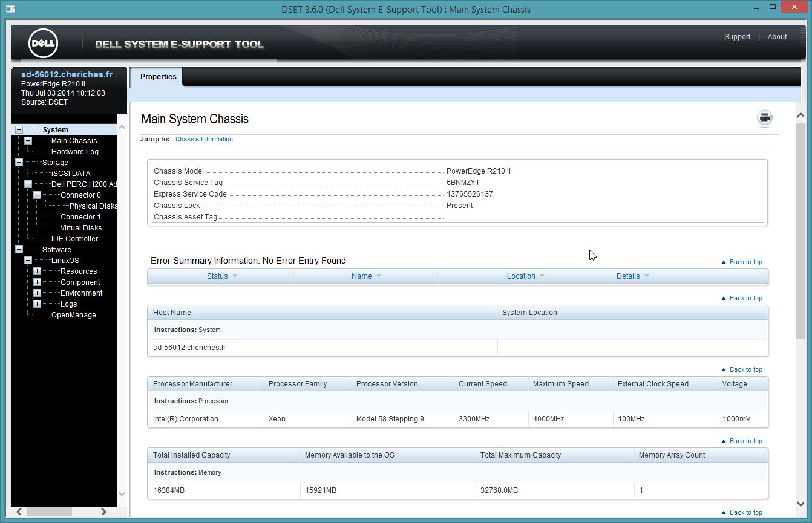Click the tree panel scroll up arrow
Image resolution: width=812 pixels, height=523 pixels.
point(122,128)
